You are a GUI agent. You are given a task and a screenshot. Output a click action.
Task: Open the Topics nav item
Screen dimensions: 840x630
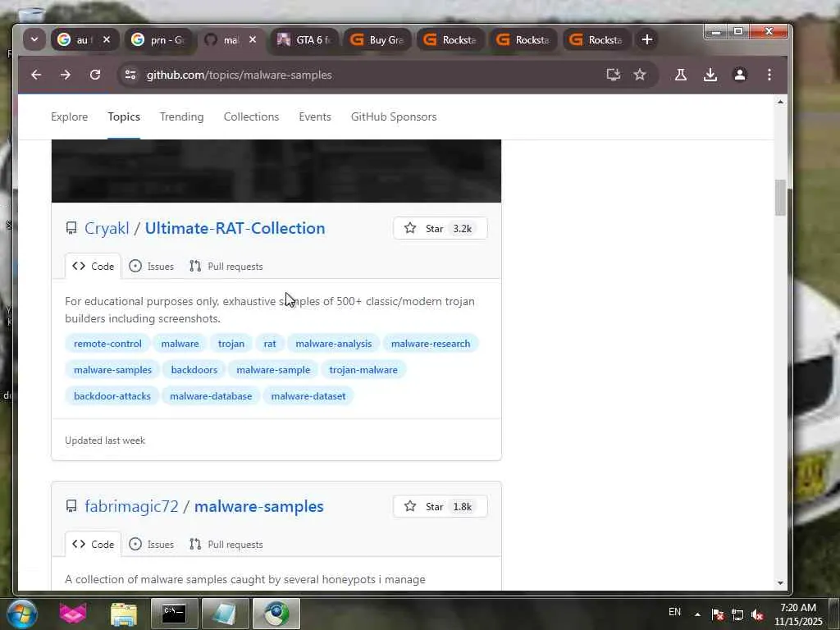pyautogui.click(x=124, y=116)
